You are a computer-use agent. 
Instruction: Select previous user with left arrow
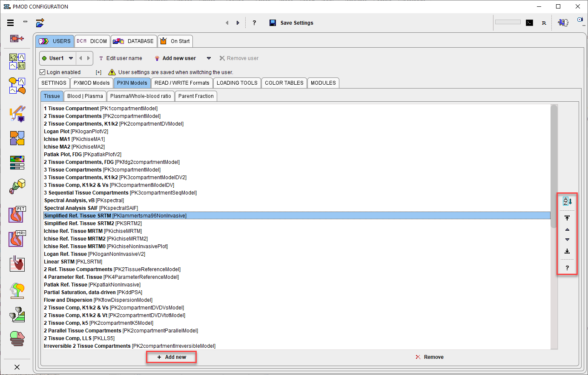(x=80, y=58)
